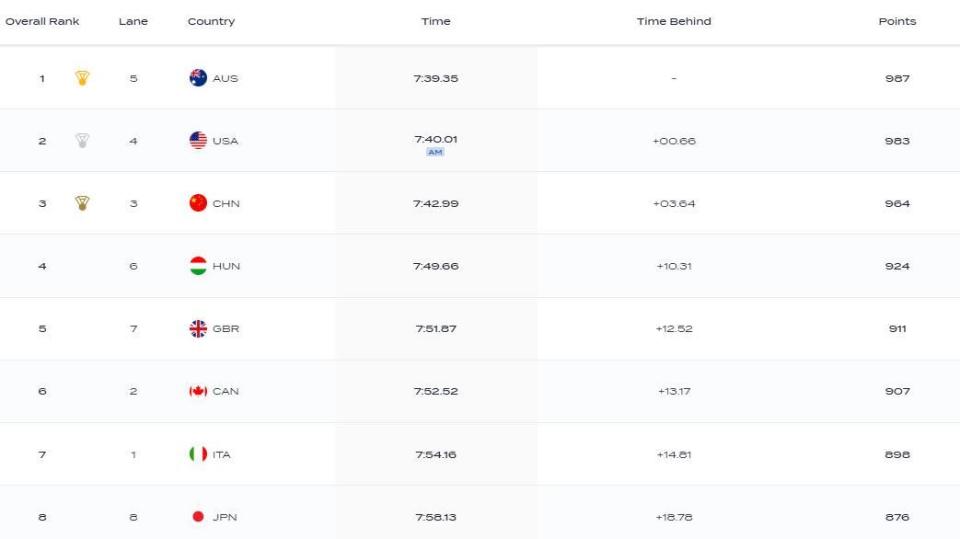960x539 pixels.
Task: Click the Canada maple leaf flag icon
Action: click(x=198, y=391)
